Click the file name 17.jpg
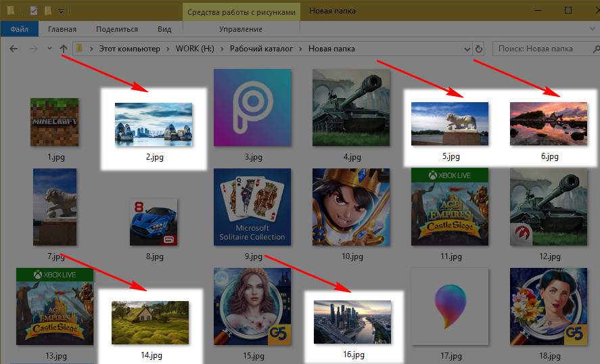The width and height of the screenshot is (600, 364). tap(451, 356)
